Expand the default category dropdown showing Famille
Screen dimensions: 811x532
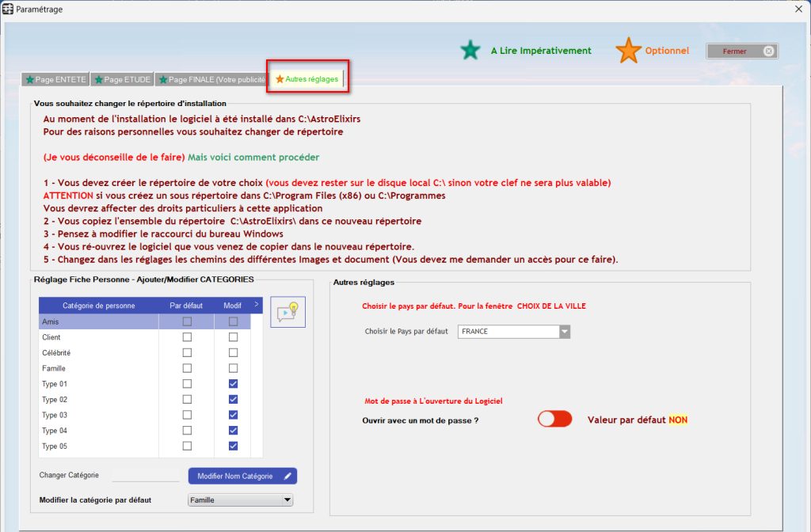click(287, 500)
